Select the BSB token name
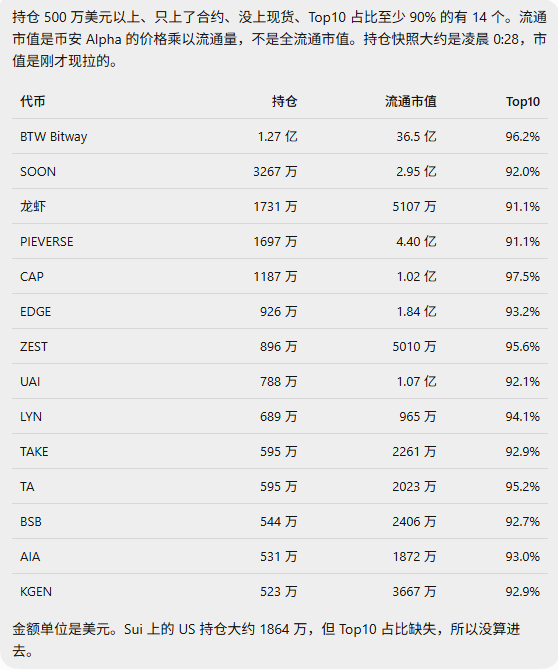 click(x=31, y=522)
